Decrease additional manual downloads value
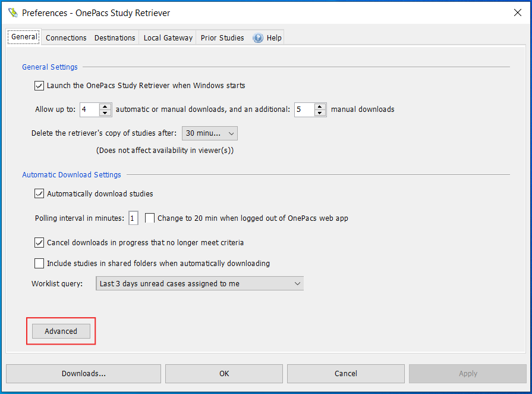Viewport: 532px width, 394px height. tap(320, 113)
